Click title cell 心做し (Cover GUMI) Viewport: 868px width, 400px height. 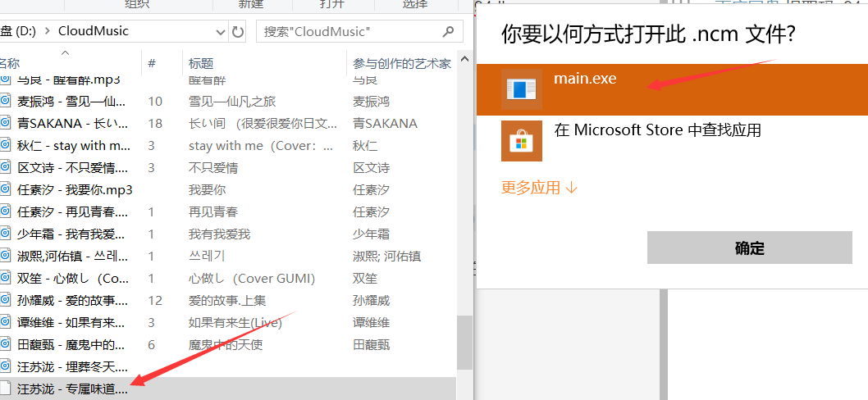[252, 279]
